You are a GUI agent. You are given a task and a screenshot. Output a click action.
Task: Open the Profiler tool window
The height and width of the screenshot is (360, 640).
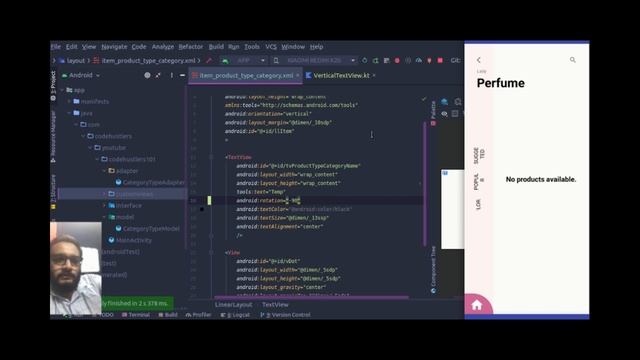(x=198, y=315)
